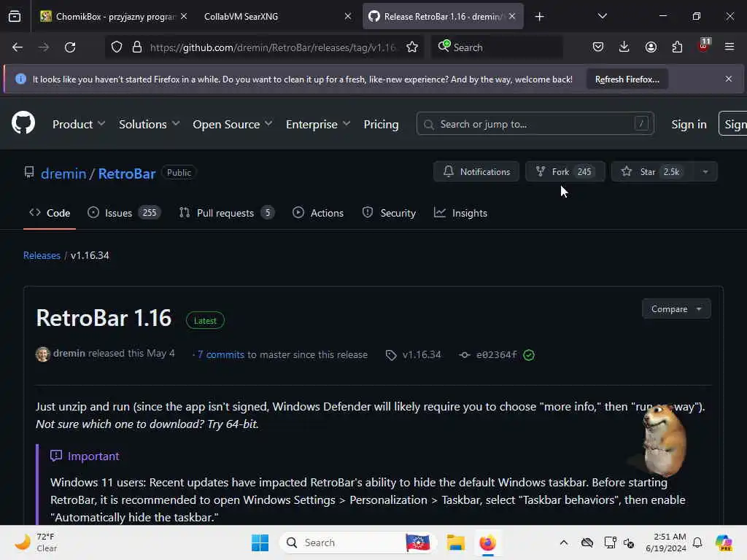
Task: Open Copilot preview icon in taskbar
Action: pos(724,542)
